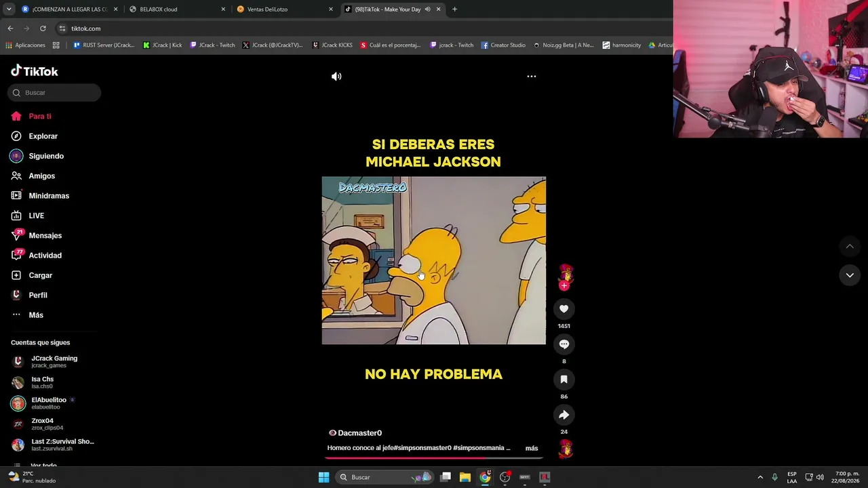This screenshot has height=488, width=868.
Task: Like the video with the heart icon
Action: (x=564, y=309)
